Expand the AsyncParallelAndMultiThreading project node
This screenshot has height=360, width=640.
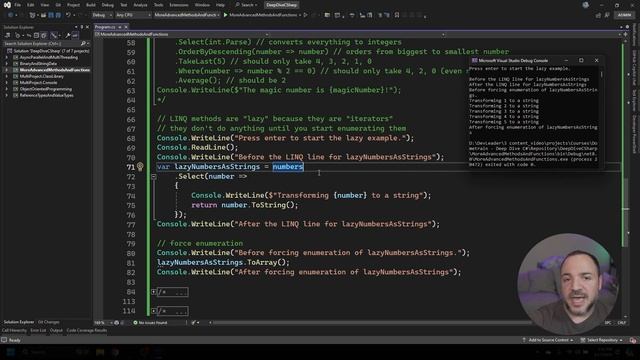click(x=7, y=58)
